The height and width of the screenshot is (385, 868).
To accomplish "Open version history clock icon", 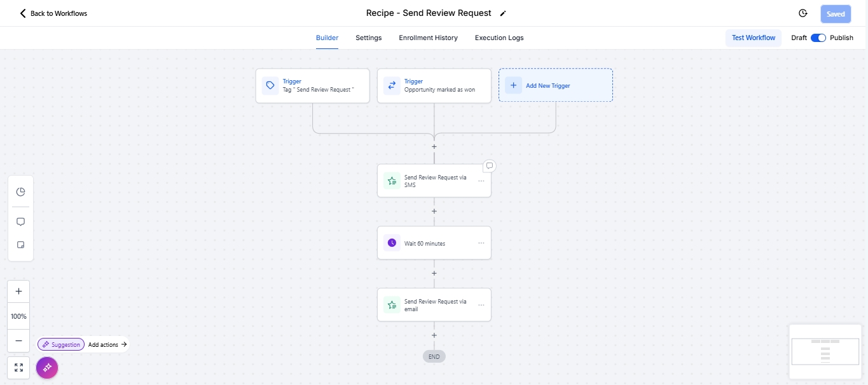I will pos(803,13).
